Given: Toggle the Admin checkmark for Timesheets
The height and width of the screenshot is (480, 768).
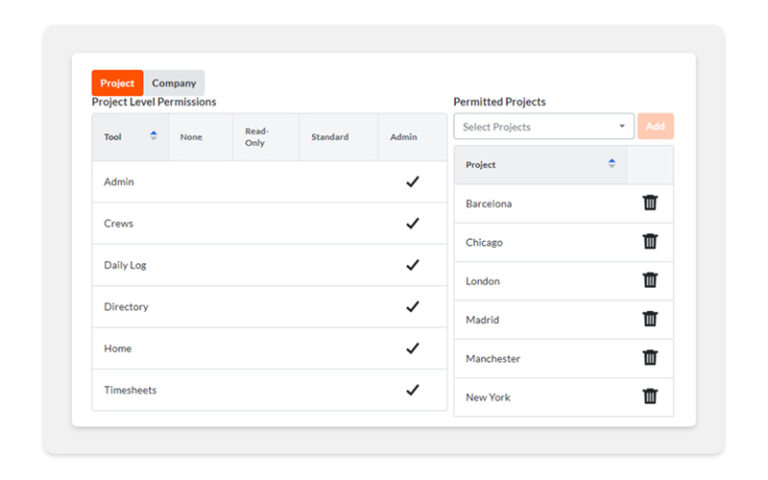Looking at the screenshot, I should pos(412,390).
